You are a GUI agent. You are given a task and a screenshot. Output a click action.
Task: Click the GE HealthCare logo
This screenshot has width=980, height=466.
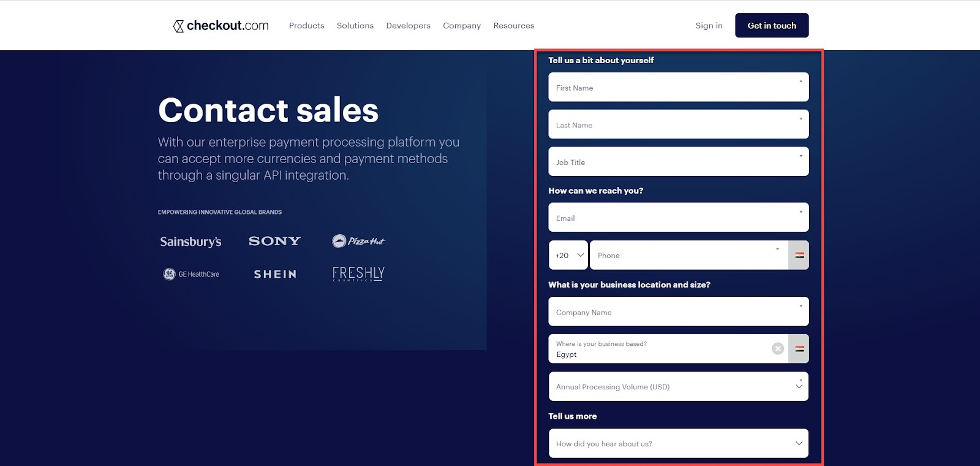coord(191,274)
